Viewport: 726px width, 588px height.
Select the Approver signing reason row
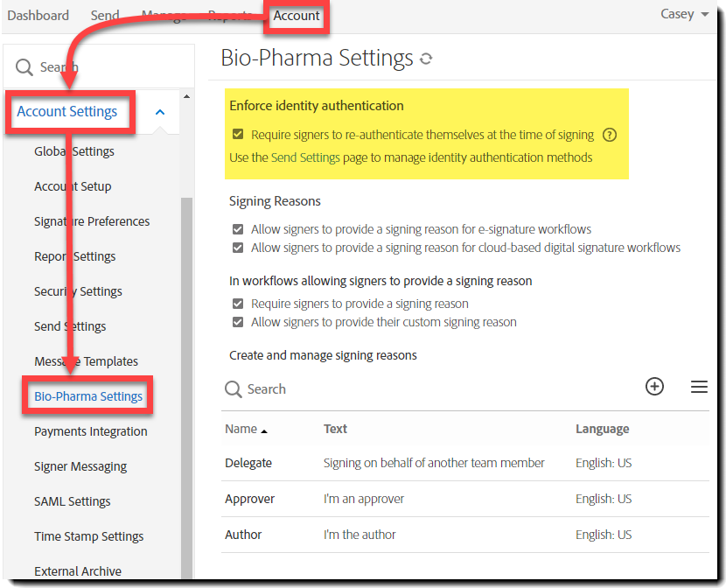[464, 499]
